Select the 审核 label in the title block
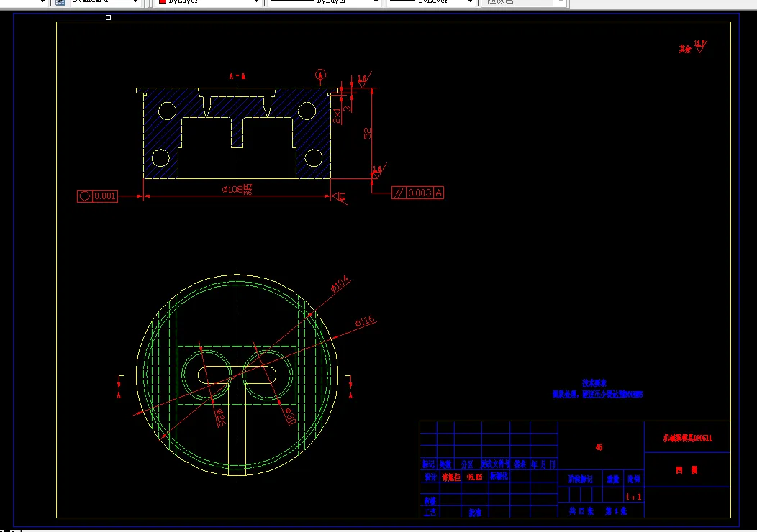This screenshot has height=532, width=757. click(x=430, y=501)
